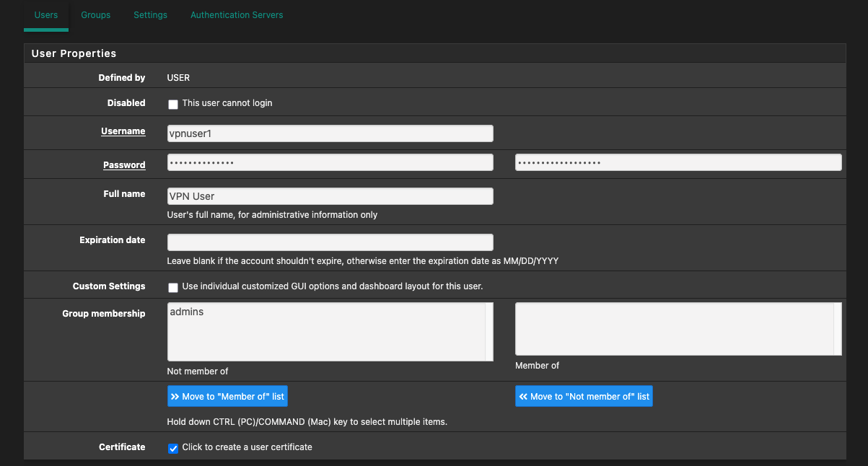Click the Full name field
This screenshot has width=868, height=466.
click(x=330, y=196)
